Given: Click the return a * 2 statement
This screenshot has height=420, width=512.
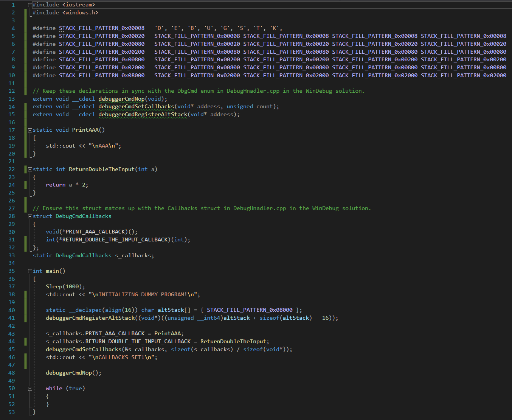Looking at the screenshot, I should (x=68, y=185).
